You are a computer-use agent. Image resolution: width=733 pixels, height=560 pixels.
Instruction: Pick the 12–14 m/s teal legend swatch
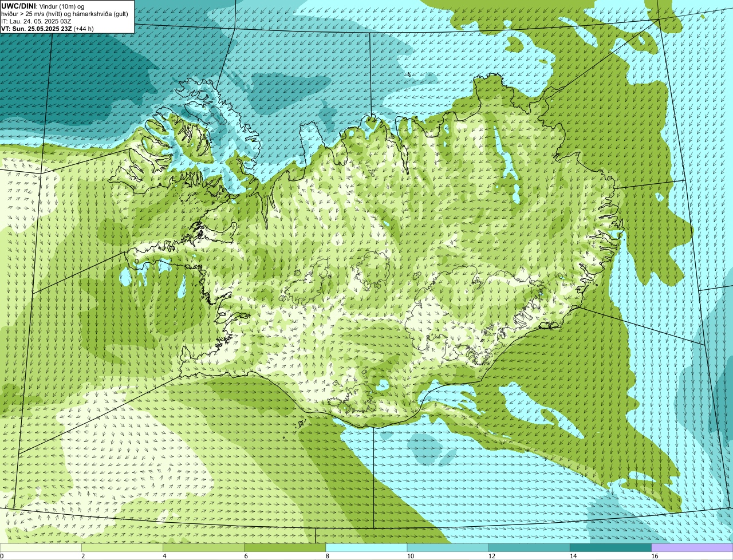click(529, 547)
